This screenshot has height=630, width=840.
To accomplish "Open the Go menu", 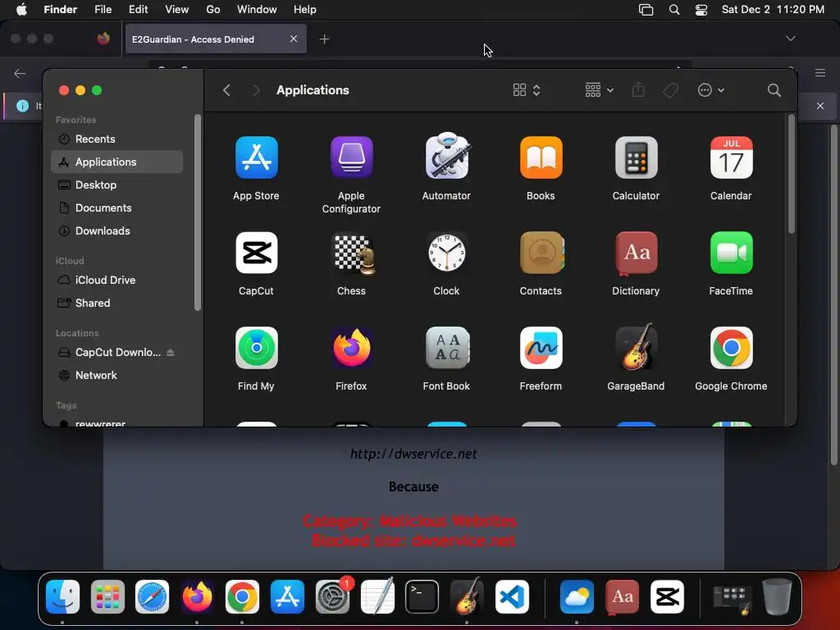I will click(x=213, y=10).
